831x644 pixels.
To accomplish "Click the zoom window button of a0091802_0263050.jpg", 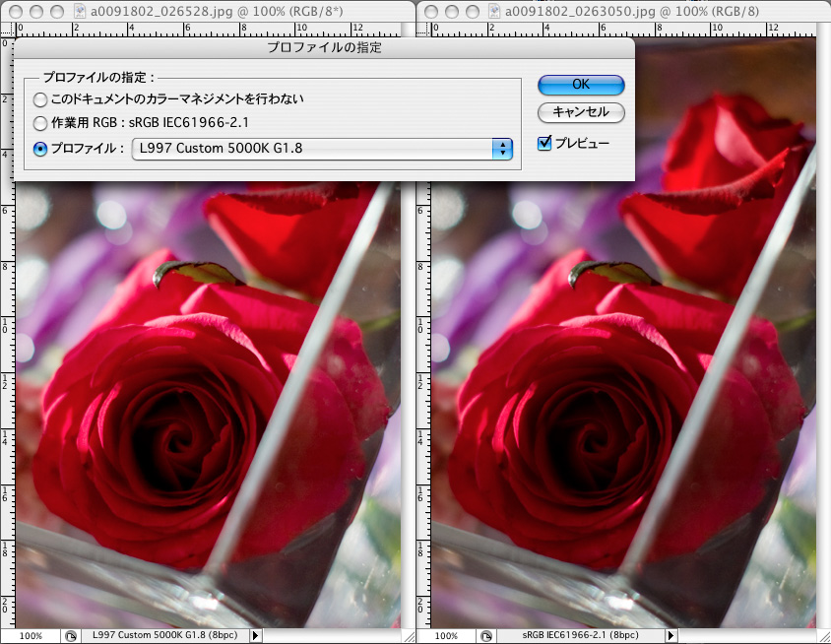I will 472,11.
